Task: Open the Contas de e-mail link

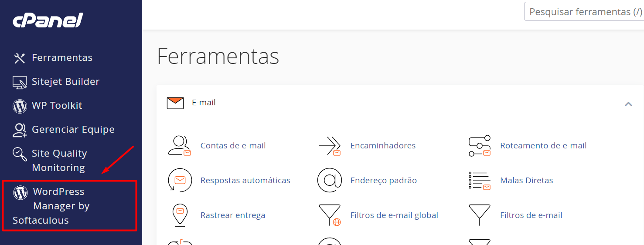Action: pos(233,146)
